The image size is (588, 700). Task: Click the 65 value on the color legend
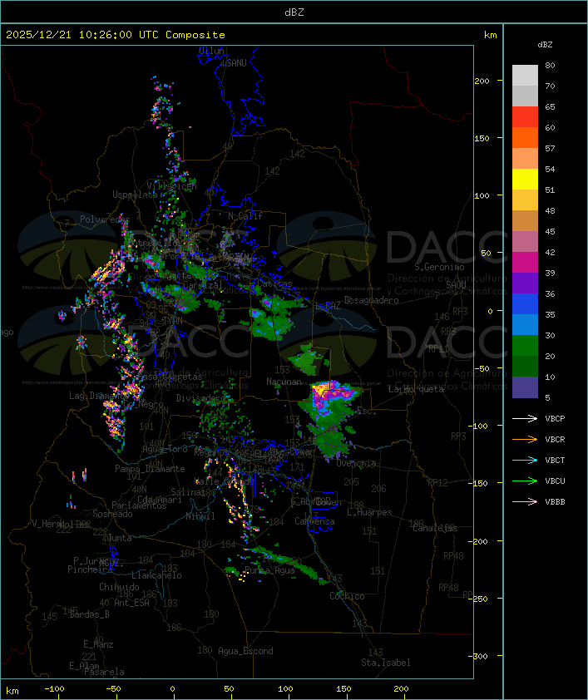point(550,107)
